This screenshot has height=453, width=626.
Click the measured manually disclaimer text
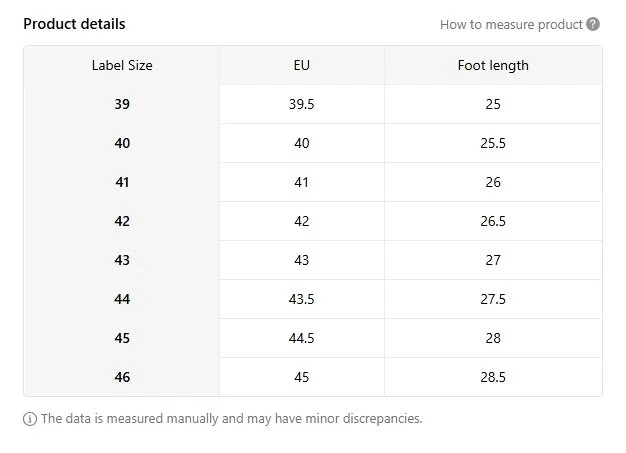(232, 419)
